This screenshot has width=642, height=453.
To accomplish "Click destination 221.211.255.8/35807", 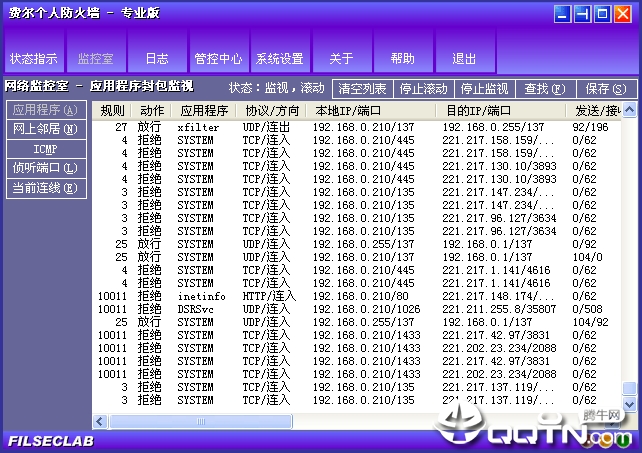I will point(499,309).
